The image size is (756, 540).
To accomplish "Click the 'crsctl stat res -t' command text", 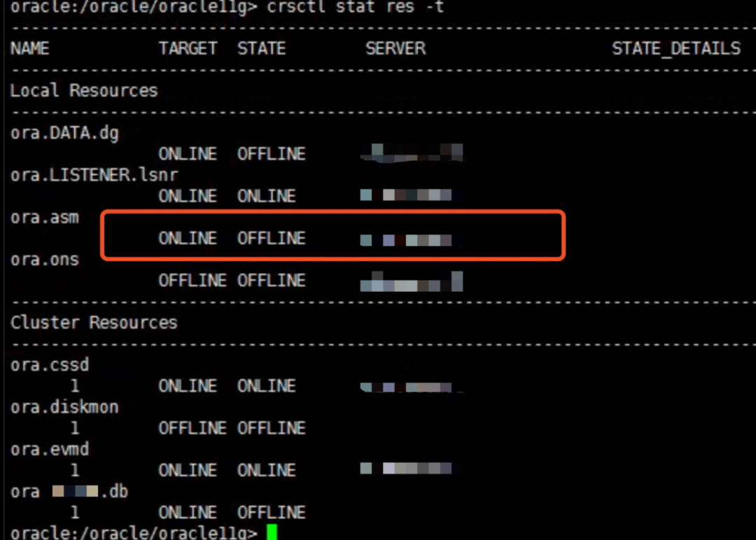I will (355, 7).
